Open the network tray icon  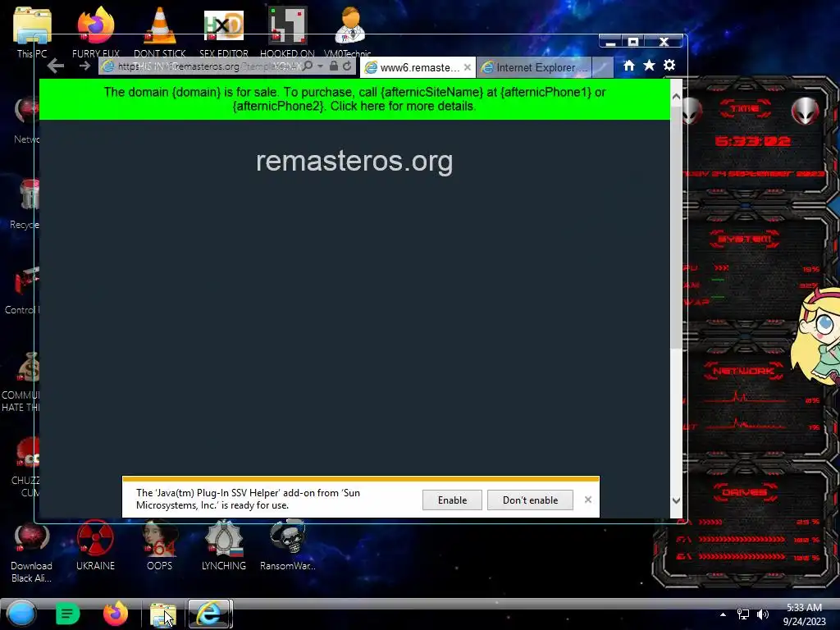pos(743,614)
